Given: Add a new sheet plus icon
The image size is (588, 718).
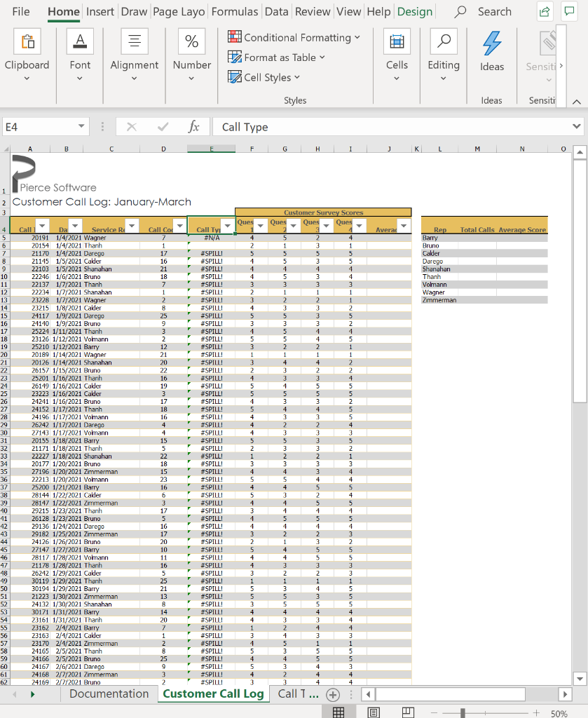Looking at the screenshot, I should 333,695.
